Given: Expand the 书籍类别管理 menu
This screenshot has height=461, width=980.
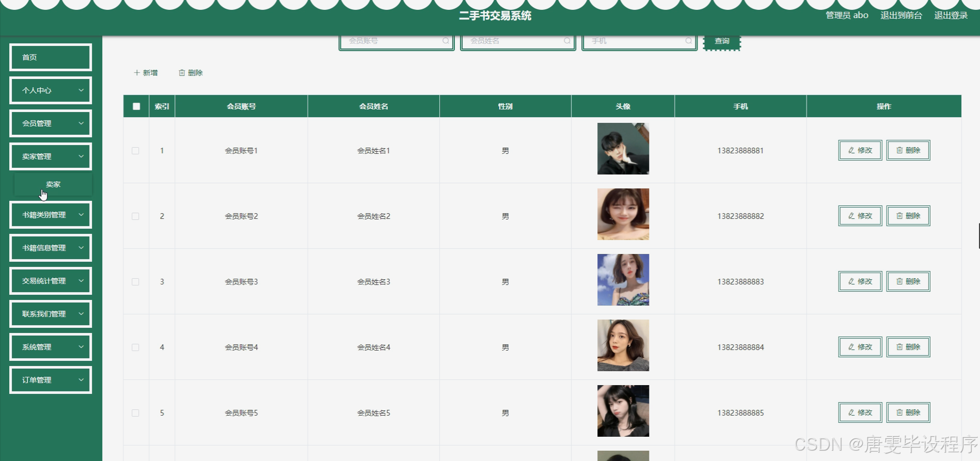Looking at the screenshot, I should point(51,215).
